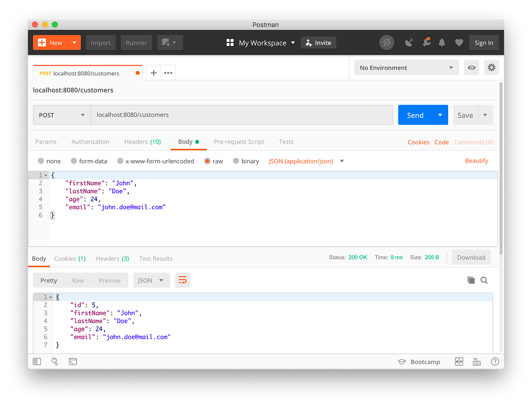The height and width of the screenshot is (406, 532).
Task: Click the two-pane view icon
Action: [459, 361]
